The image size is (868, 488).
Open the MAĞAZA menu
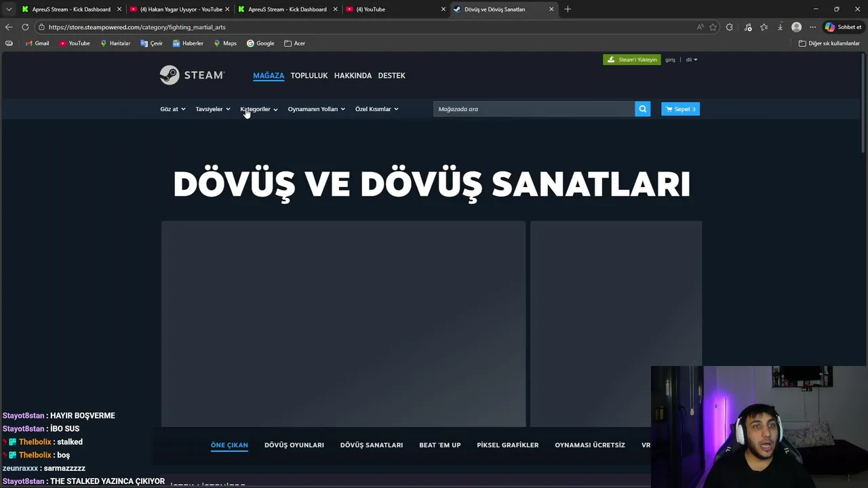coord(269,75)
